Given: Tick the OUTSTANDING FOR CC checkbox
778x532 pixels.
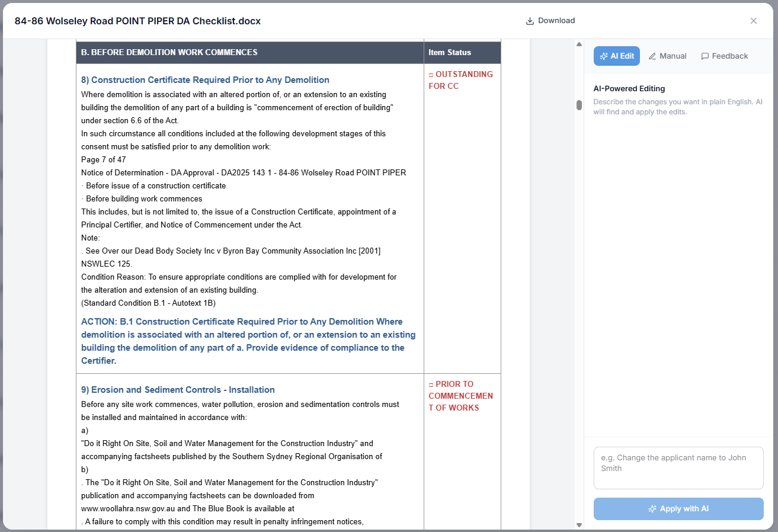Looking at the screenshot, I should 431,75.
